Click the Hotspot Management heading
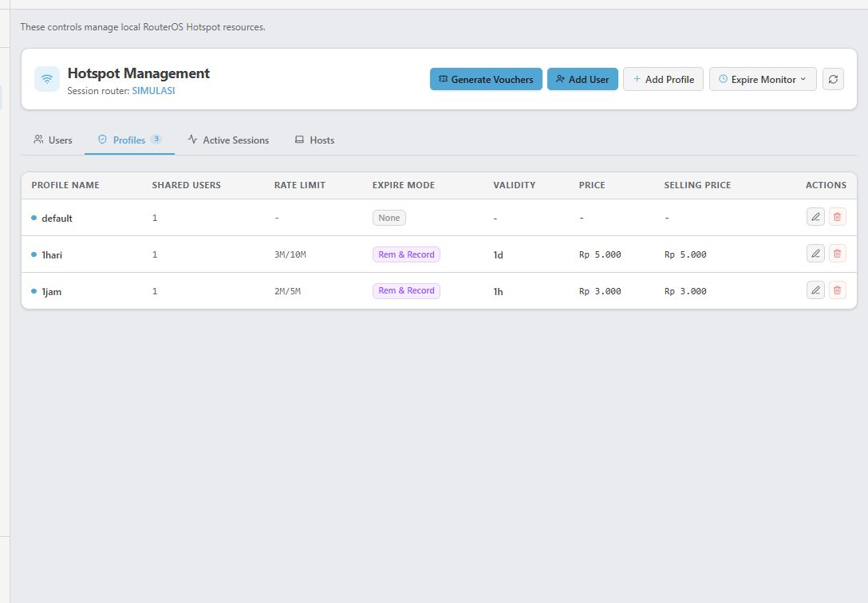The width and height of the screenshot is (868, 603). tap(138, 73)
